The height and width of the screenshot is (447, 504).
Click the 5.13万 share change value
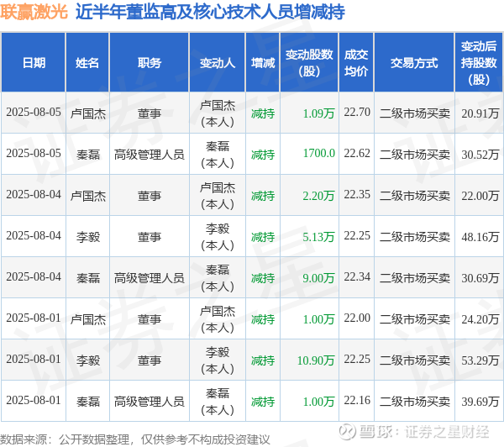tap(318, 236)
